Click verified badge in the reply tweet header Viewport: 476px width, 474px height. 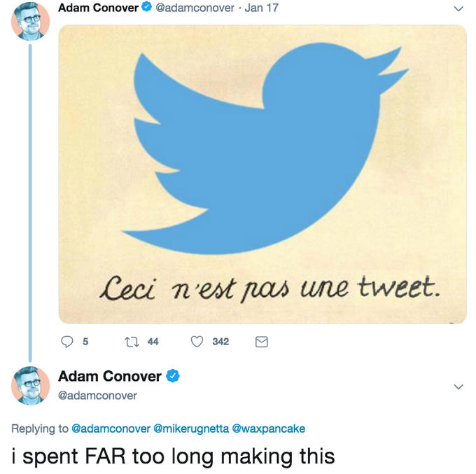(173, 376)
